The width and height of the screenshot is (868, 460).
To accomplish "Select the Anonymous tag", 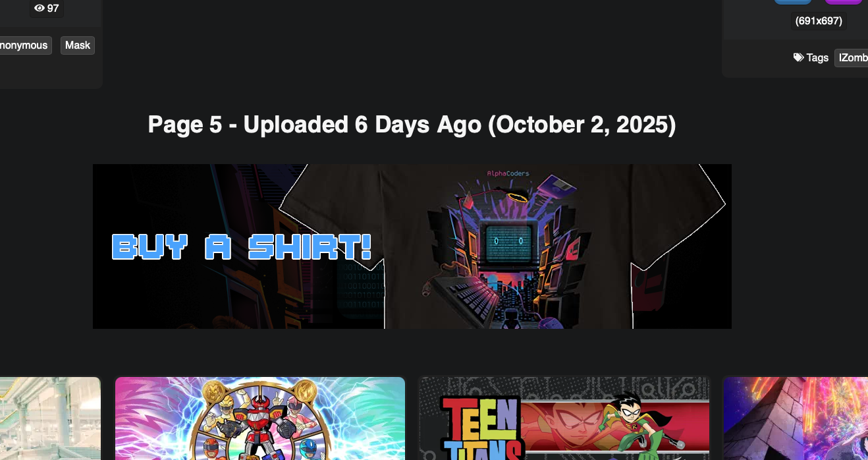I will pos(24,45).
